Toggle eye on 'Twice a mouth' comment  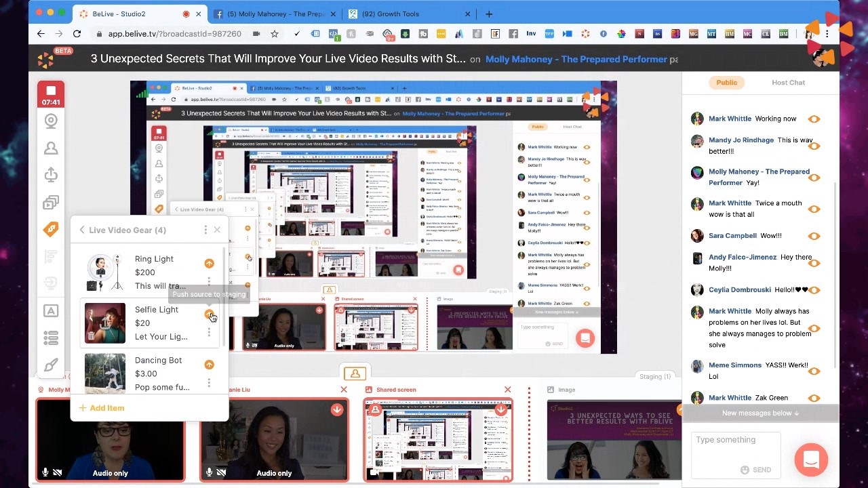click(x=814, y=209)
